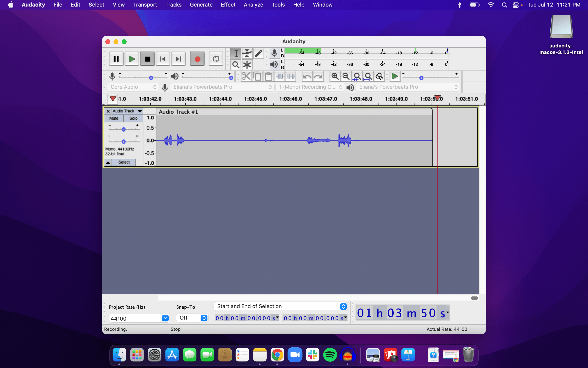Image resolution: width=588 pixels, height=368 pixels.
Task: Click the Cut scissors icon
Action: [x=246, y=76]
